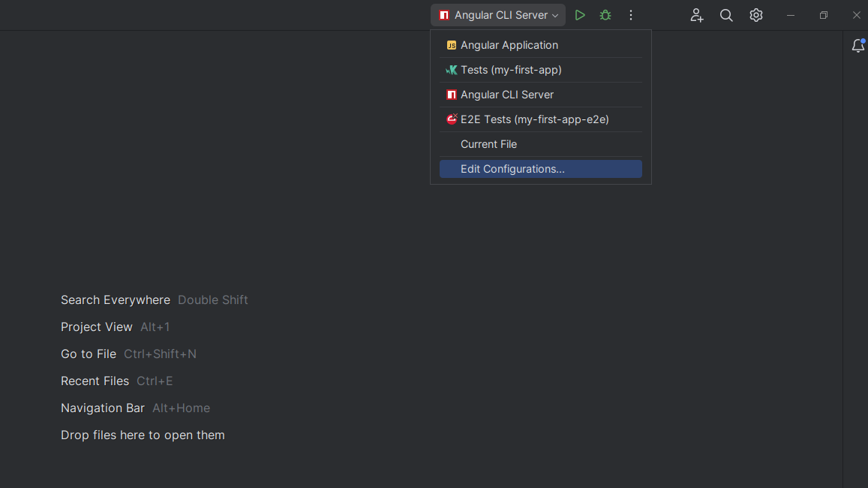The height and width of the screenshot is (488, 868).
Task: Open Code With Me user icon
Action: [697, 15]
